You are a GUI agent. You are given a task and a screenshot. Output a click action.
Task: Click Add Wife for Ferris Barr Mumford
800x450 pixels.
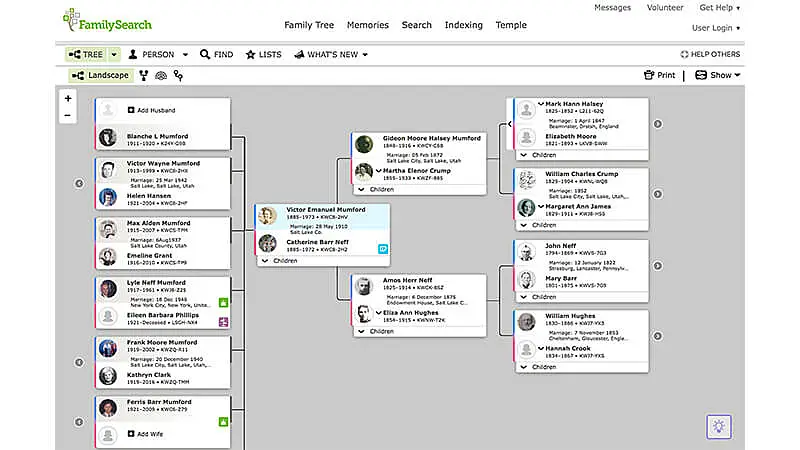(x=145, y=434)
